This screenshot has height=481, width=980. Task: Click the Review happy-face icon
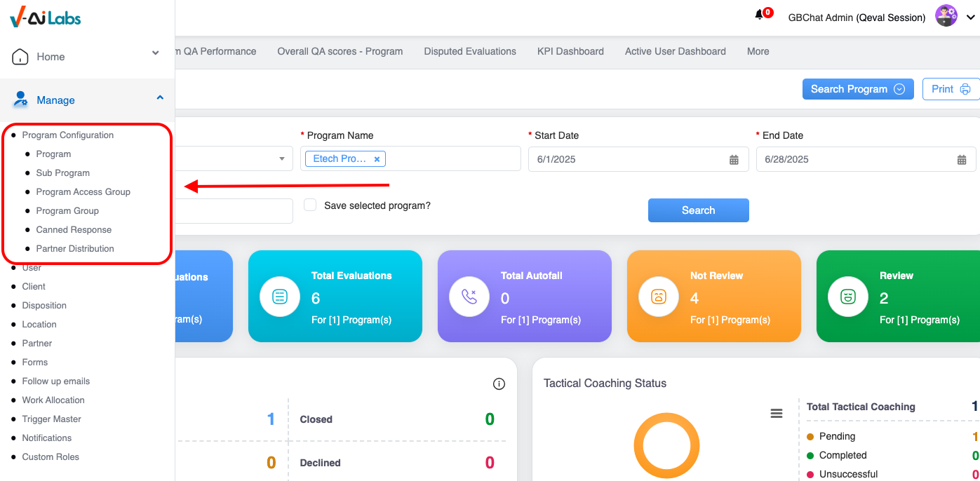coord(848,296)
